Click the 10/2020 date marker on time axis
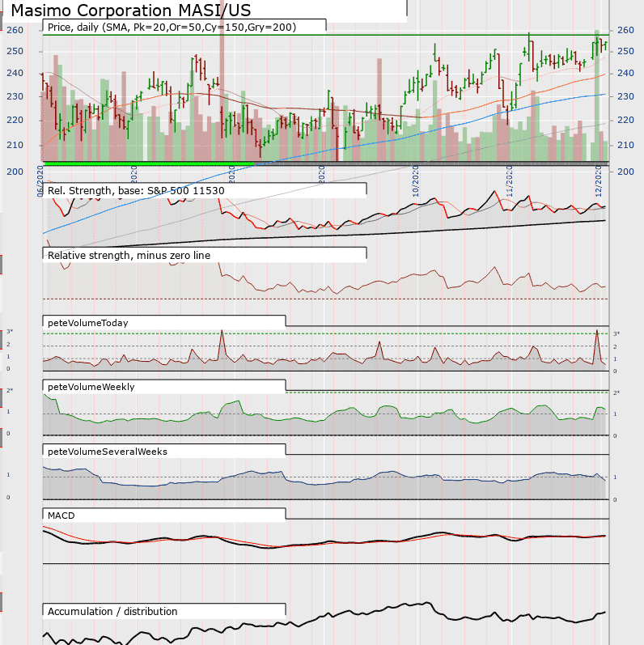This screenshot has height=645, width=644. tap(415, 181)
